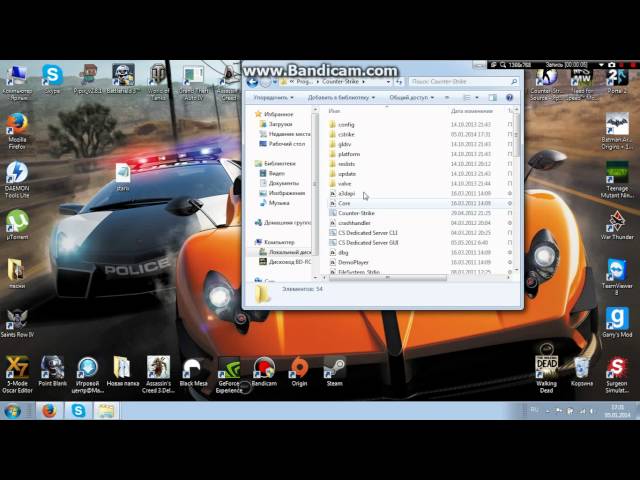
Task: Select the cstrike folder in file list
Action: [346, 134]
